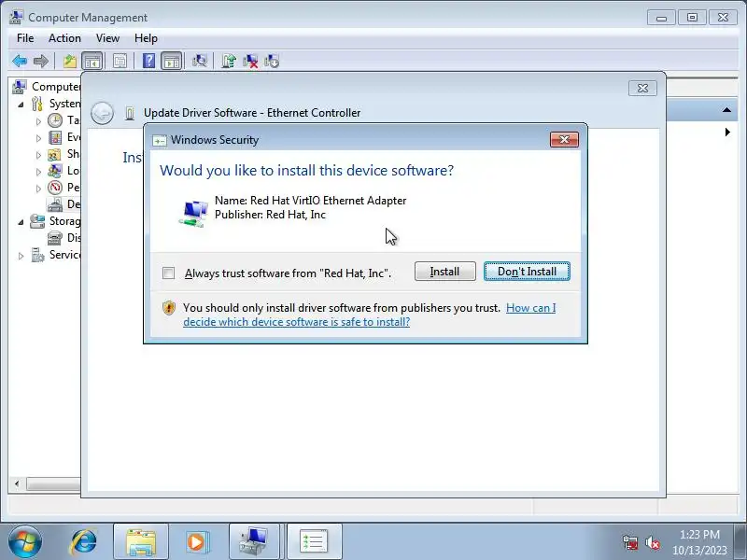Expand Local Users and Groups node

coord(38,172)
